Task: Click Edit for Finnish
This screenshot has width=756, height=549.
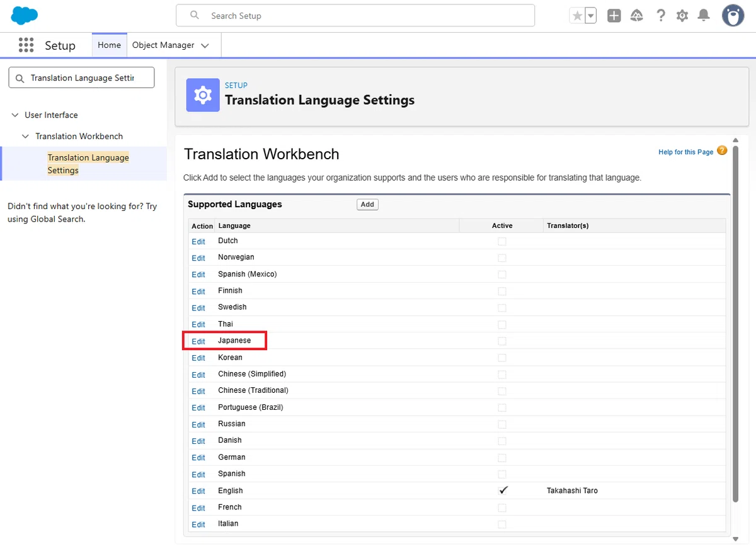Action: (x=198, y=291)
